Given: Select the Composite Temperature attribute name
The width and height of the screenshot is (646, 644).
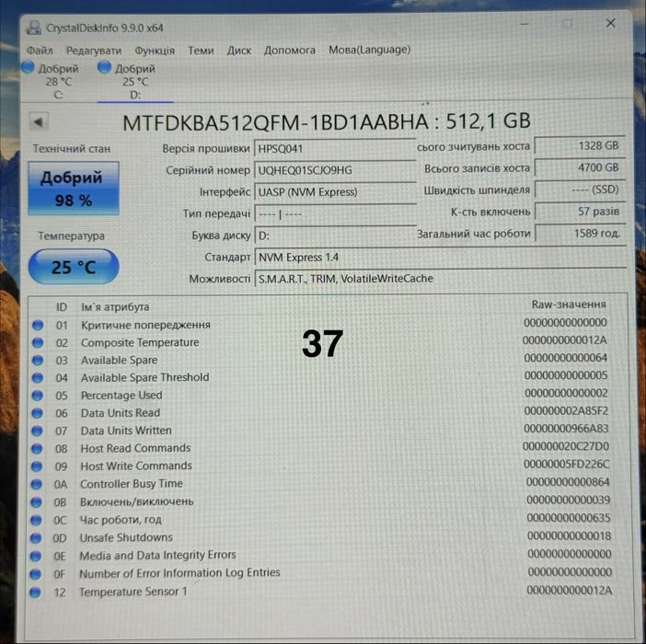Looking at the screenshot, I should point(140,342).
